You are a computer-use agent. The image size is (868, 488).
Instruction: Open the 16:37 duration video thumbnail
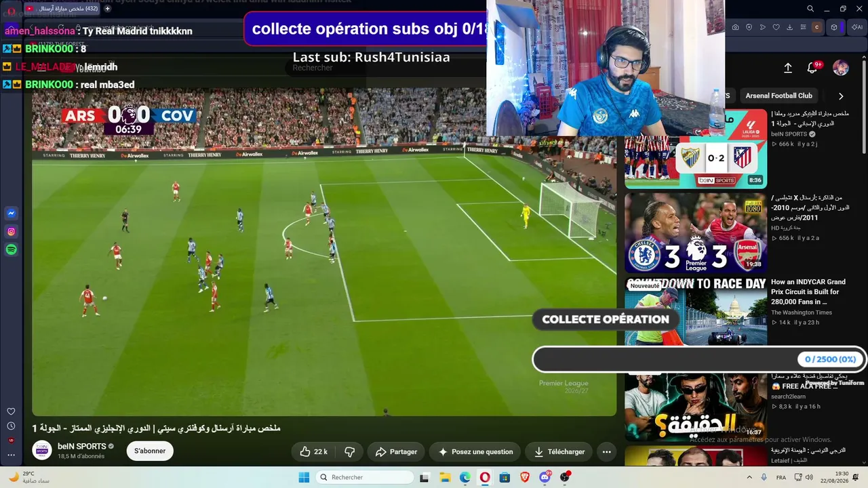696,406
